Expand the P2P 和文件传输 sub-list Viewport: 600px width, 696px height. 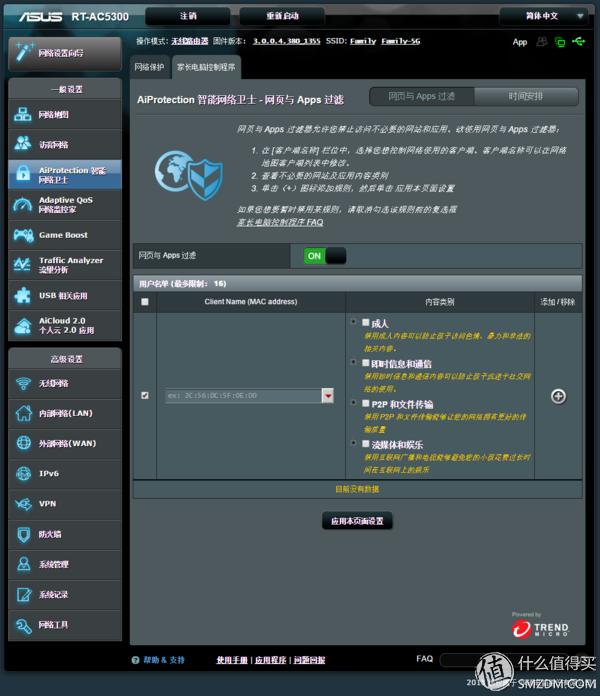pyautogui.click(x=354, y=403)
